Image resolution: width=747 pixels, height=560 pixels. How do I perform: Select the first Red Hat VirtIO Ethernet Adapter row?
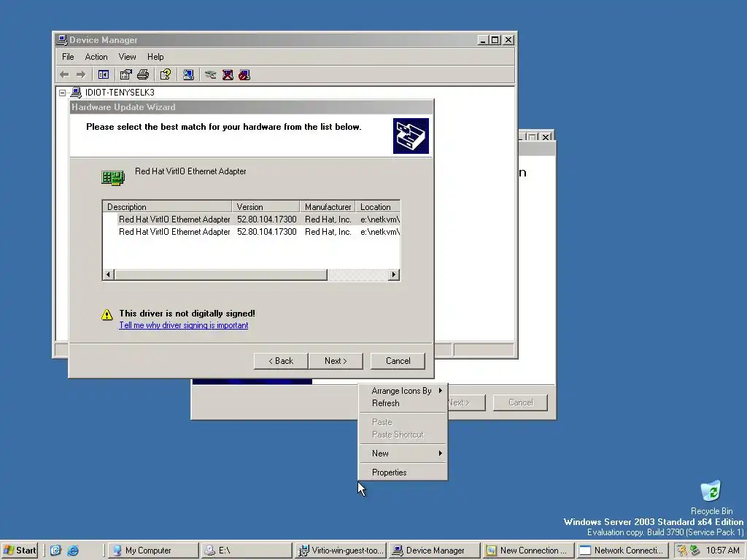[251, 219]
